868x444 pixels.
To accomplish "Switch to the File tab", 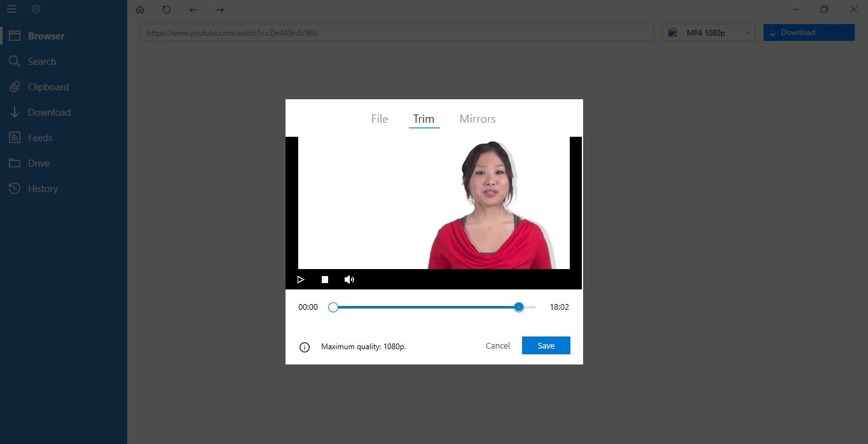I will [x=380, y=119].
